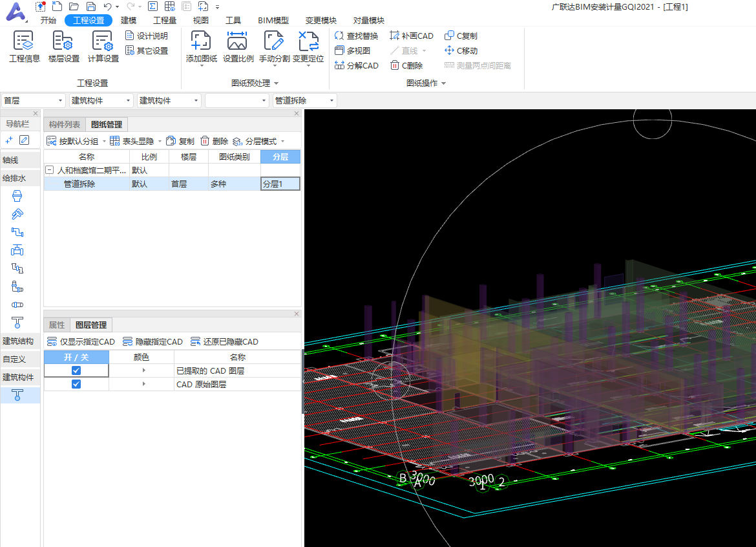Click 补画CAD supplement drawing tool
The width and height of the screenshot is (756, 547).
click(412, 36)
